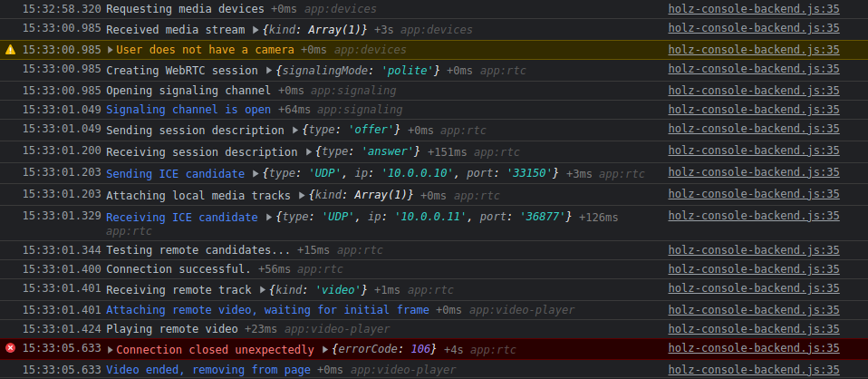Click the port value '33150'

click(532, 173)
